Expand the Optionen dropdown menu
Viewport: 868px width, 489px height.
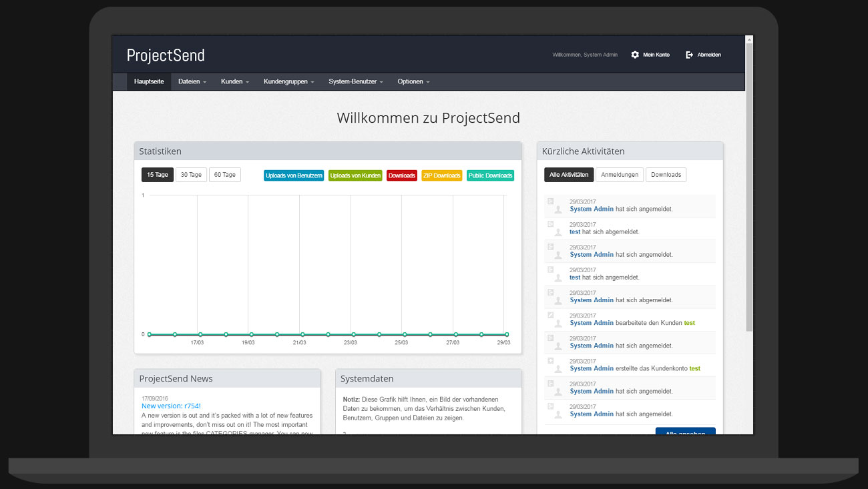coord(413,81)
